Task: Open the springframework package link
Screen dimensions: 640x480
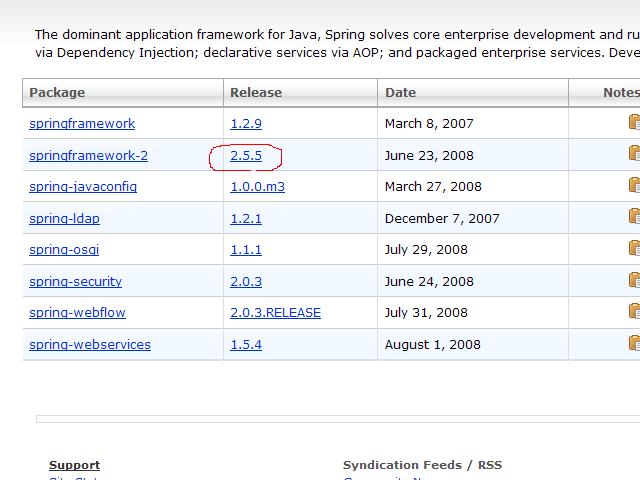Action: (82, 124)
